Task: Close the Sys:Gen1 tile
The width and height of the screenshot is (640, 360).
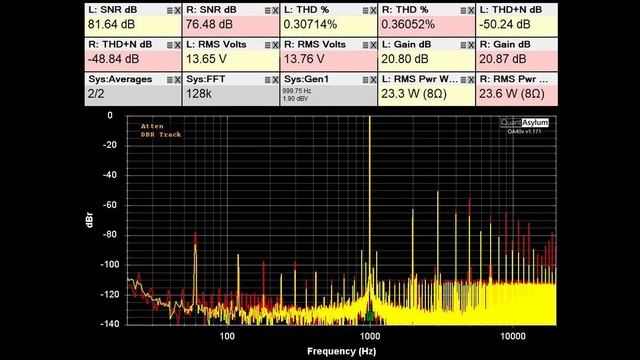Action: tap(373, 80)
